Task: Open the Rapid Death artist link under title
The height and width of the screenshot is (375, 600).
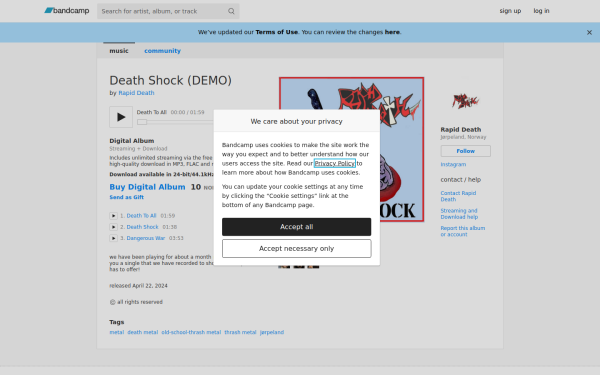Action: click(136, 93)
